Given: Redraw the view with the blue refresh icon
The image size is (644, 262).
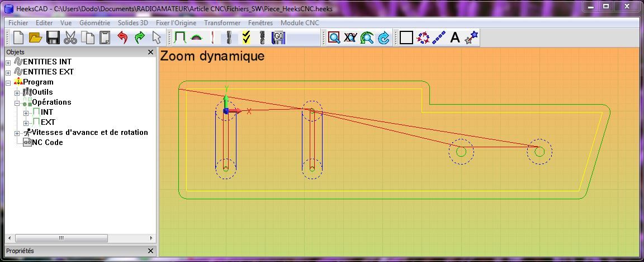Looking at the screenshot, I should [383, 38].
